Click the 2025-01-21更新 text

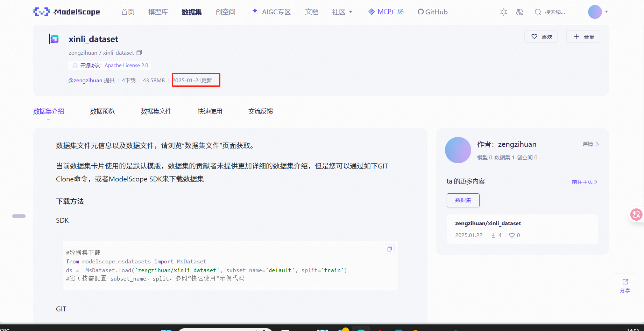[192, 81]
